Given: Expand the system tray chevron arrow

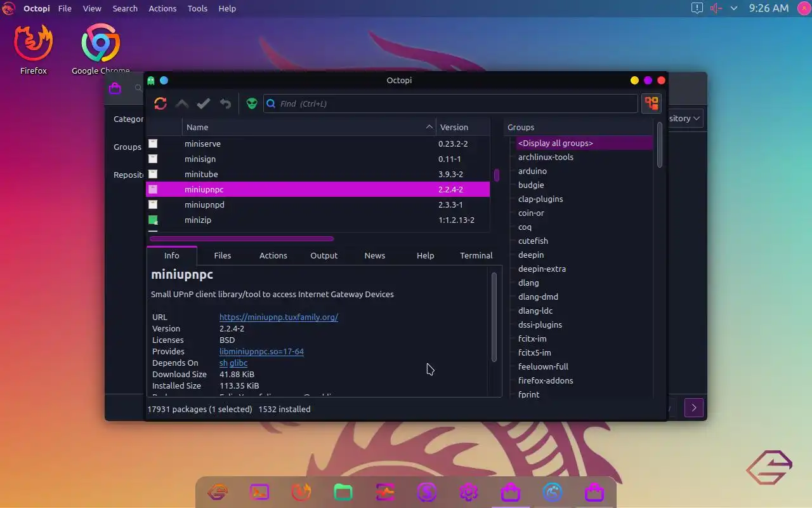Looking at the screenshot, I should 734,8.
